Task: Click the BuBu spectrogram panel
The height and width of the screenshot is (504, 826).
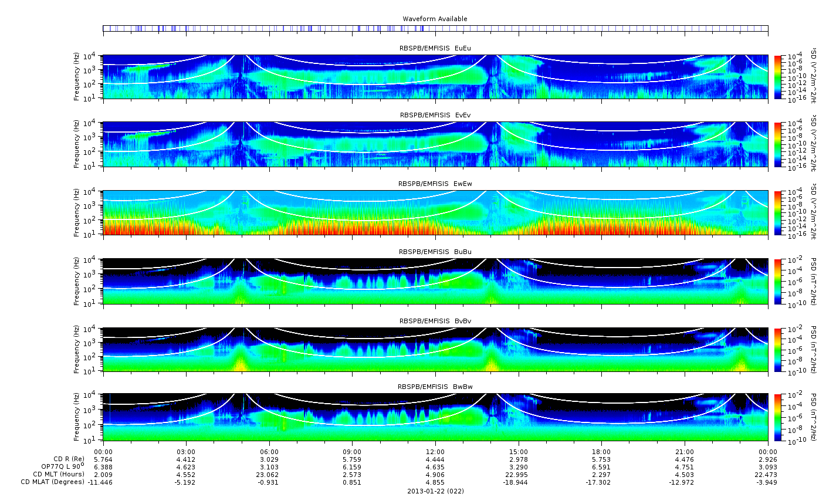Action: [435, 281]
